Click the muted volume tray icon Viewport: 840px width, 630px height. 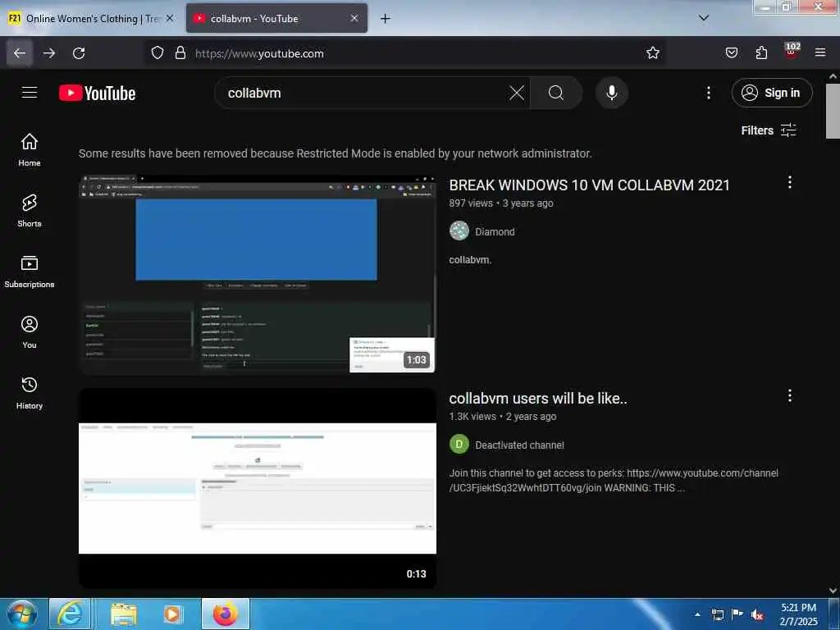tap(757, 615)
